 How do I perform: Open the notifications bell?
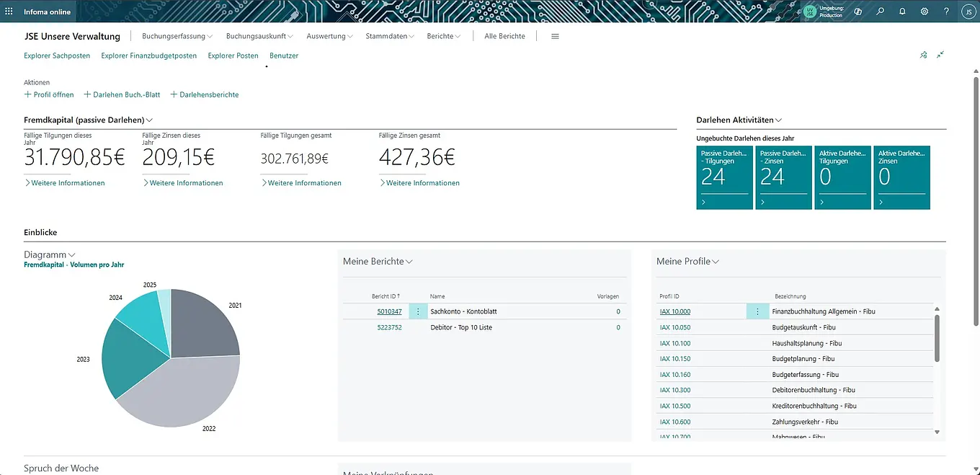tap(902, 12)
